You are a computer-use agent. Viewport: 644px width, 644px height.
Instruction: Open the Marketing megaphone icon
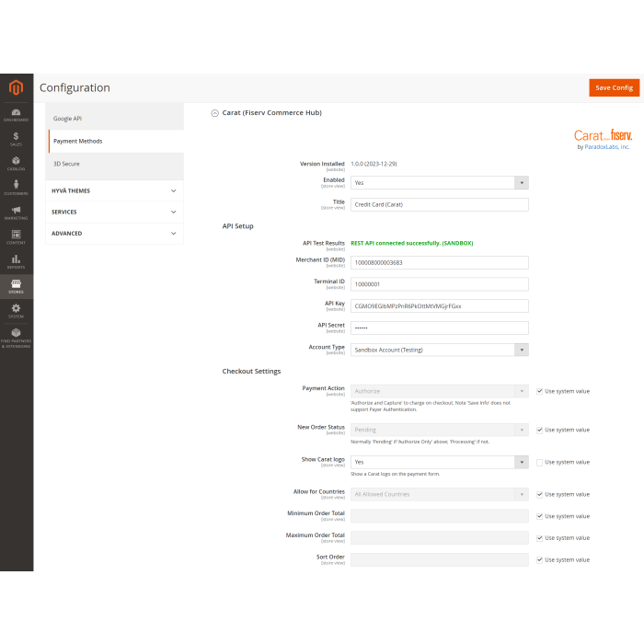click(x=16, y=213)
